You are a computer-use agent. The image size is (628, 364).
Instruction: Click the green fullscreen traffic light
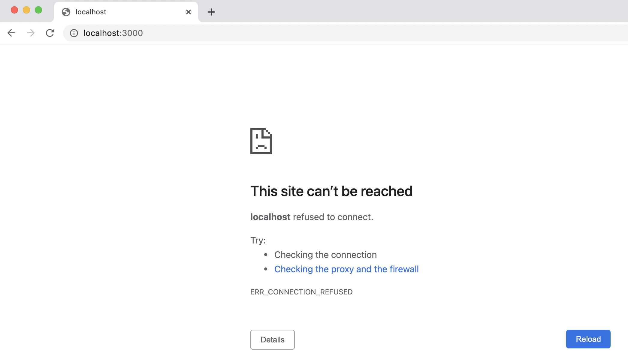pyautogui.click(x=38, y=10)
